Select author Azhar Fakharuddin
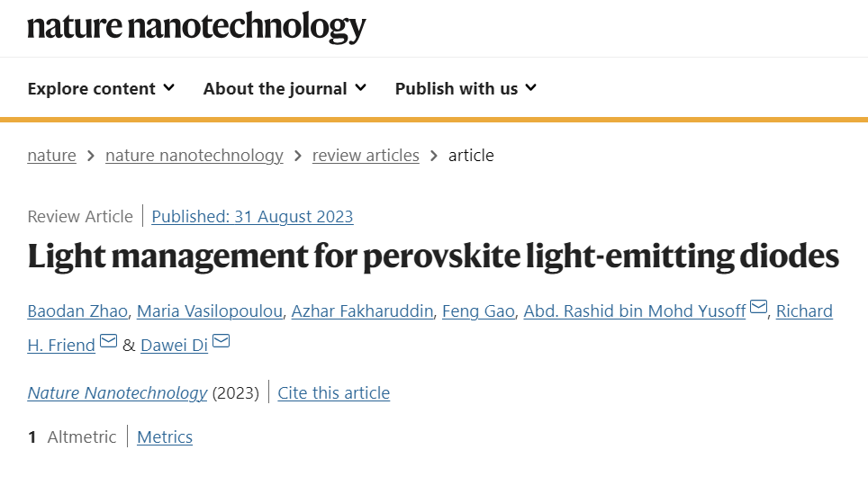 [x=363, y=311]
